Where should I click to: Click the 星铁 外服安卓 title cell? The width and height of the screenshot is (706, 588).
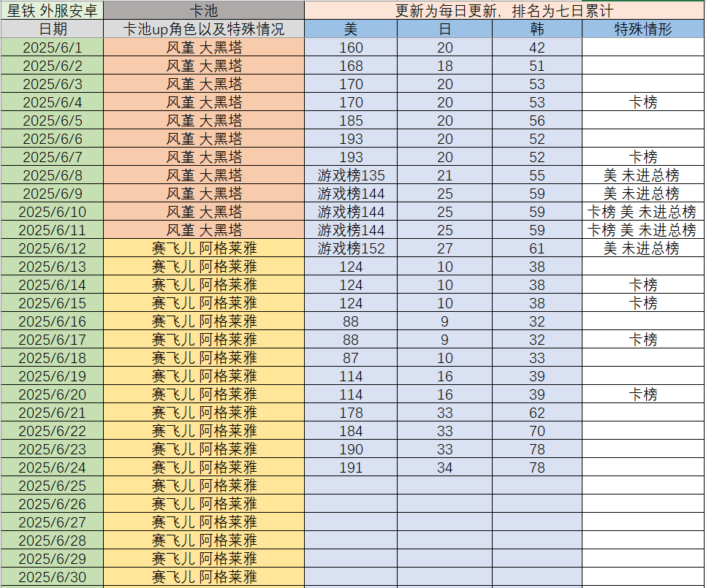click(52, 10)
